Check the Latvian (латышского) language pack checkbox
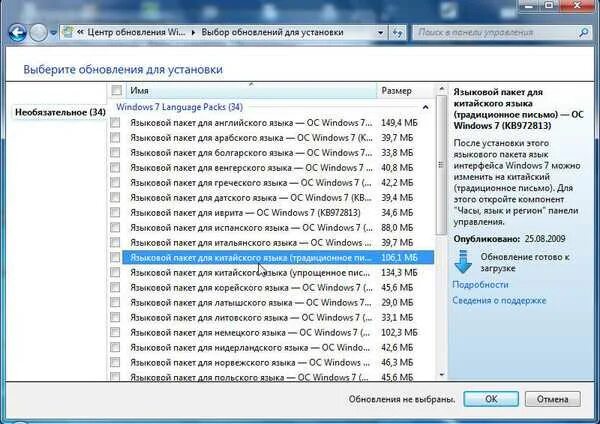 point(115,302)
